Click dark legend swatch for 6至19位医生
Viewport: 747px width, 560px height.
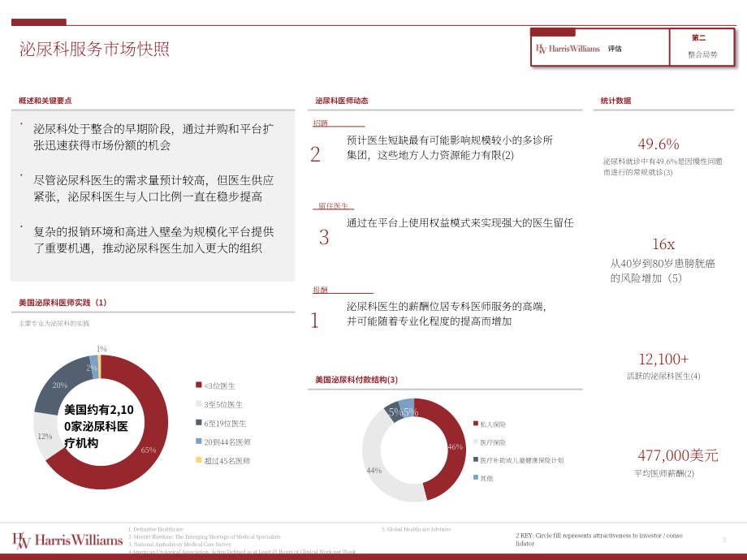199,422
